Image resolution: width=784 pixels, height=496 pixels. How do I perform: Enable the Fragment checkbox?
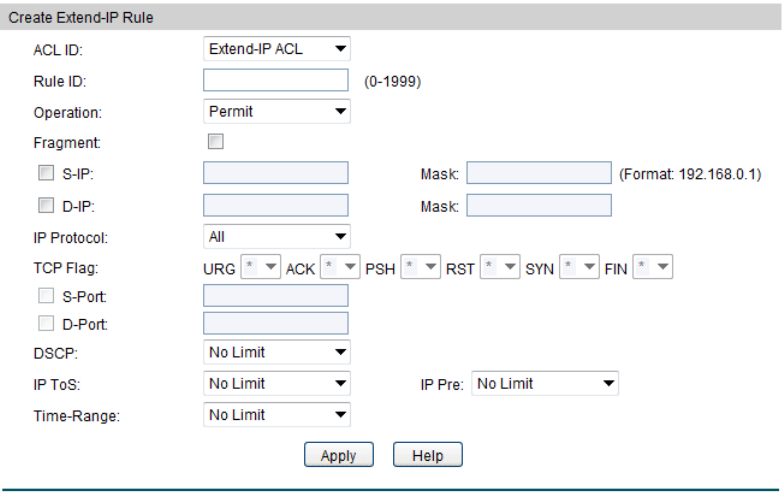pos(215,142)
